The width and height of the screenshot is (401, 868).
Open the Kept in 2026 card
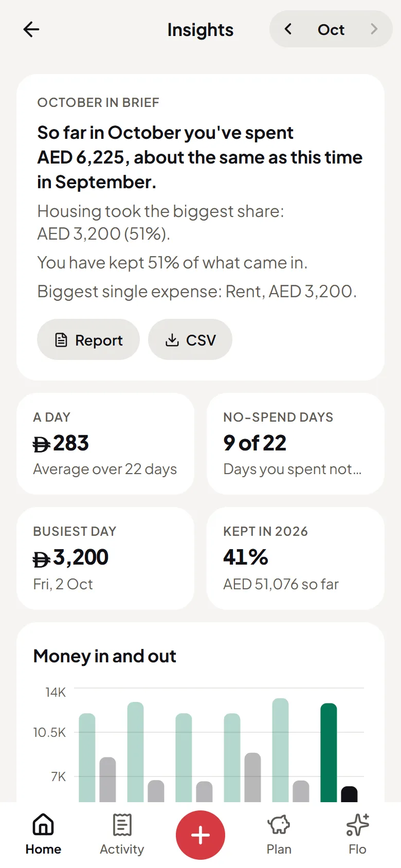coord(296,558)
